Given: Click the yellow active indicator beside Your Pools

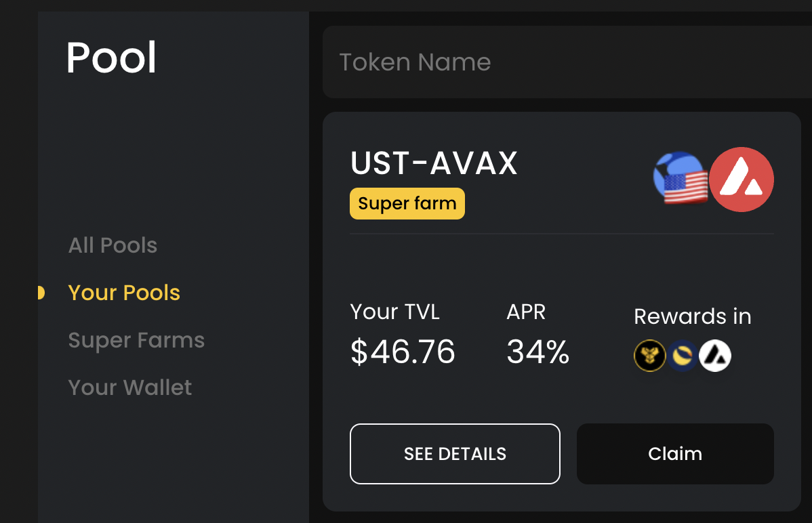Looking at the screenshot, I should [41, 293].
